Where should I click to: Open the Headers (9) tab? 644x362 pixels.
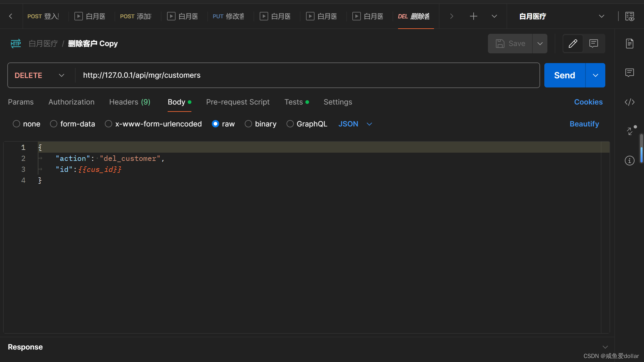(130, 102)
